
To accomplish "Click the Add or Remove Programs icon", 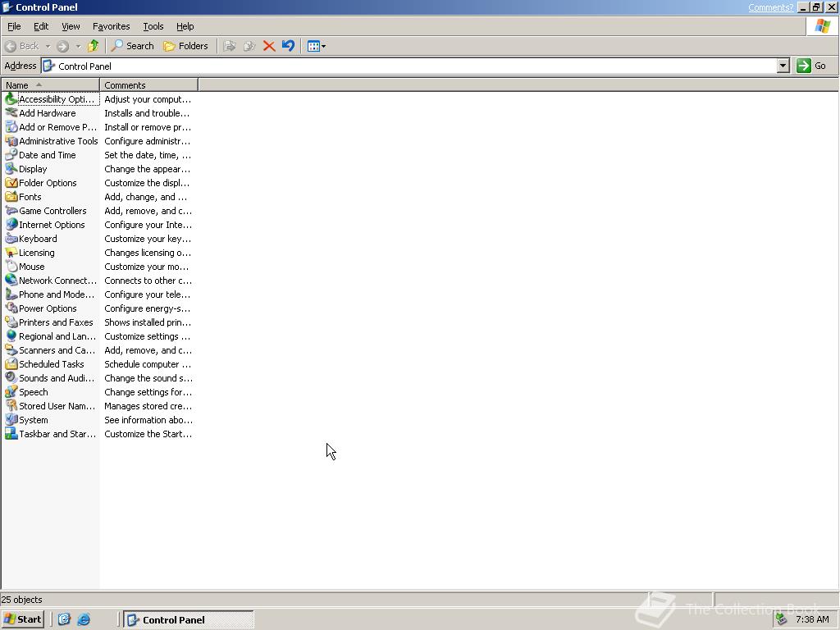I will point(11,127).
